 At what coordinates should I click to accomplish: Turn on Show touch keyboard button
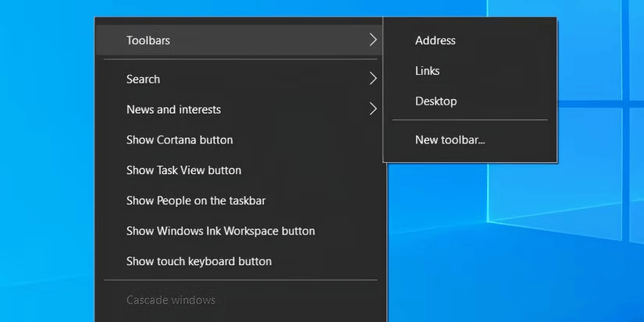click(x=199, y=261)
